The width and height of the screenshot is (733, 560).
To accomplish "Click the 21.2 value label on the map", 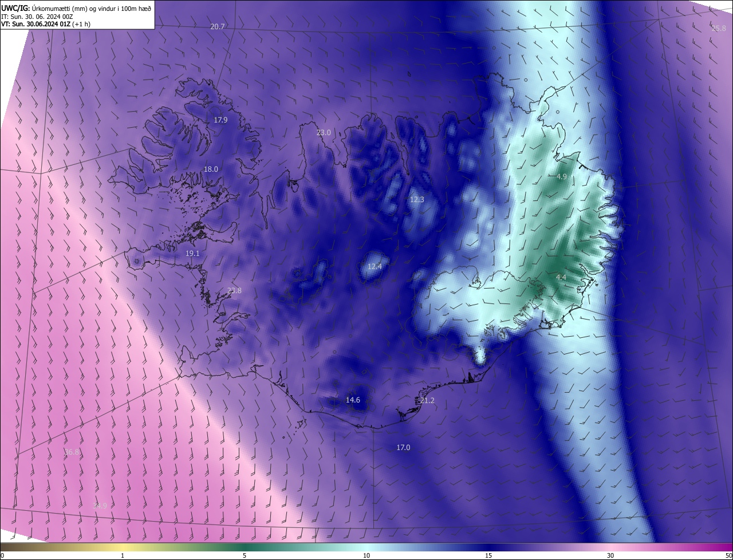I will (427, 401).
